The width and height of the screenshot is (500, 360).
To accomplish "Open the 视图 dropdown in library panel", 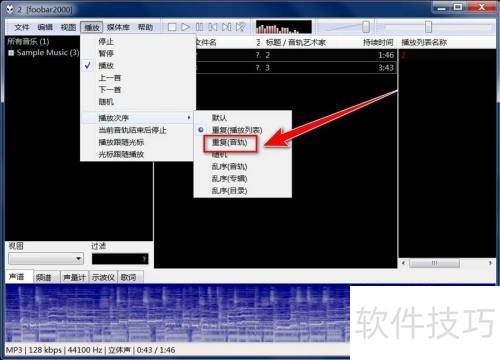I will pyautogui.click(x=46, y=259).
